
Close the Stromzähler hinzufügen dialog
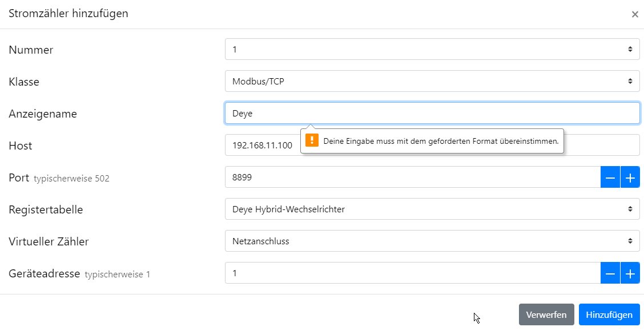(x=634, y=14)
